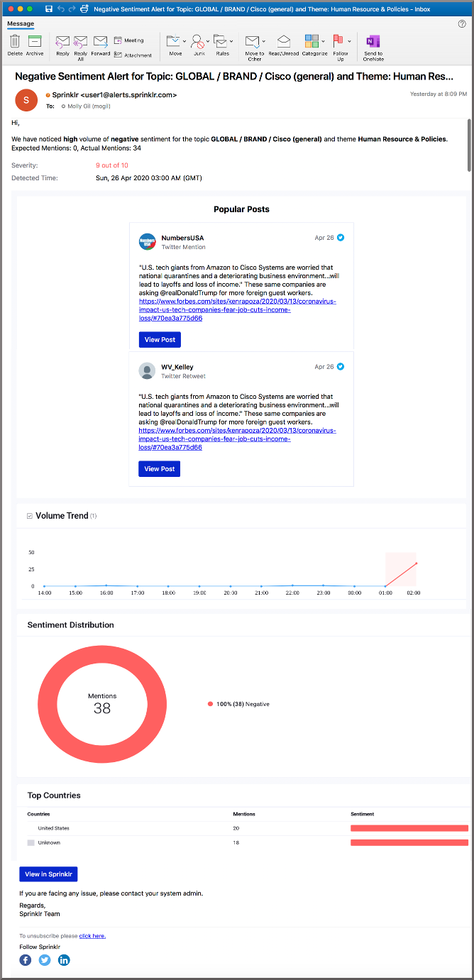Image resolution: width=474 pixels, height=980 pixels.
Task: Forward this alert email
Action: [x=100, y=42]
